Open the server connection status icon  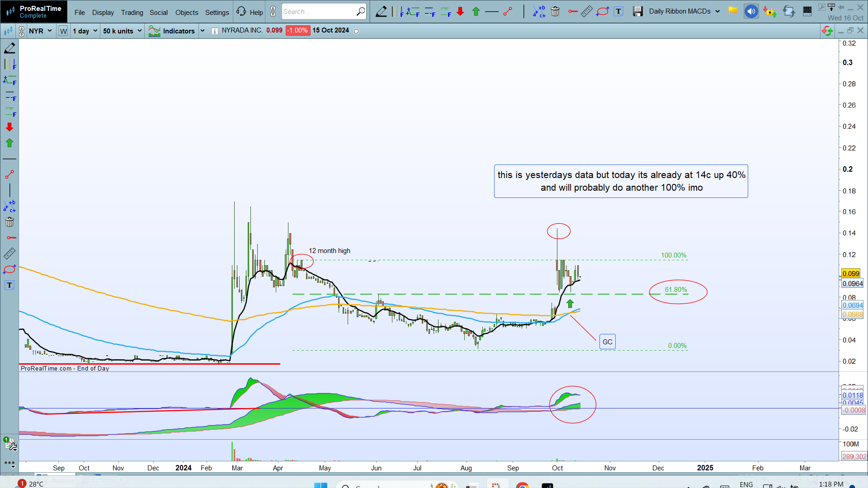807,12
